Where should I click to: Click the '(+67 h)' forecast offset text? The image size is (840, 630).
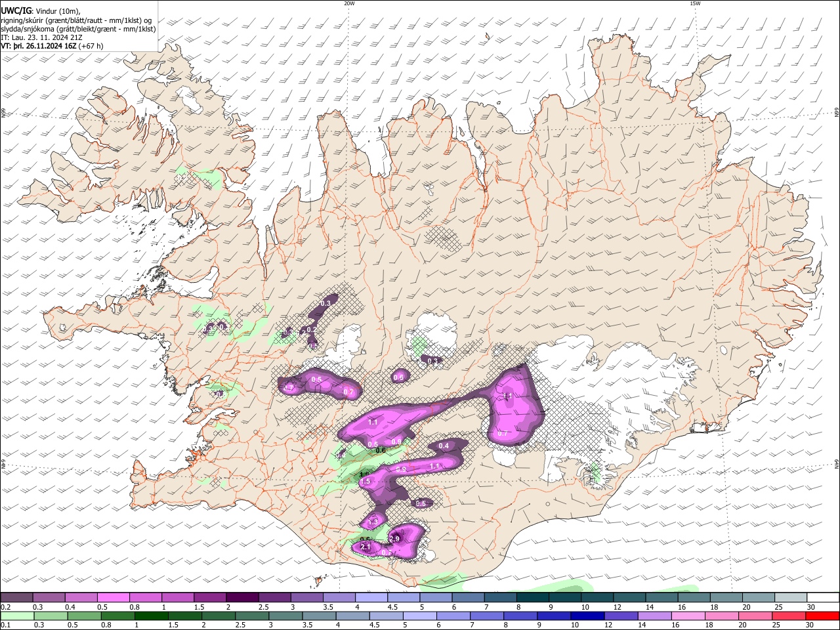click(x=91, y=46)
